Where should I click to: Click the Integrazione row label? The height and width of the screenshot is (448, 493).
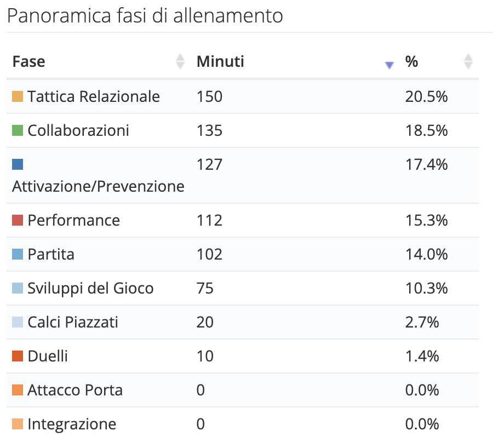pos(72,424)
